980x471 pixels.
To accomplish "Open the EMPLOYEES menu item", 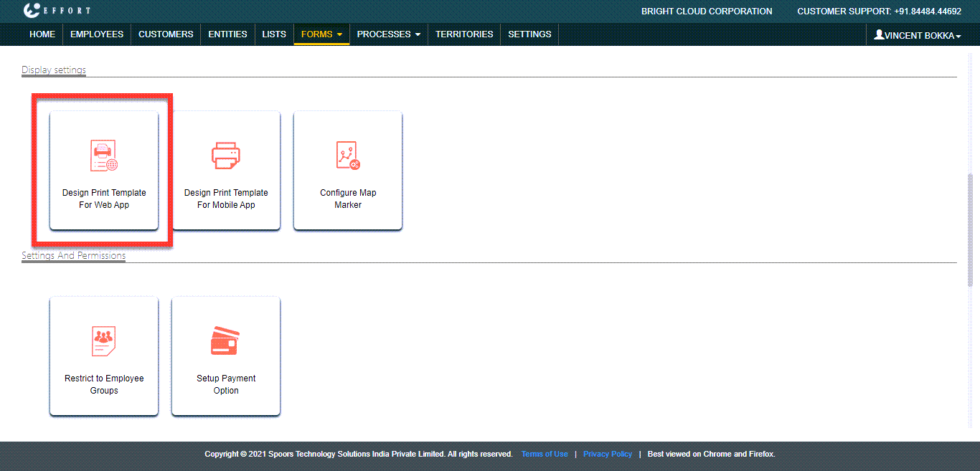I will [x=97, y=34].
